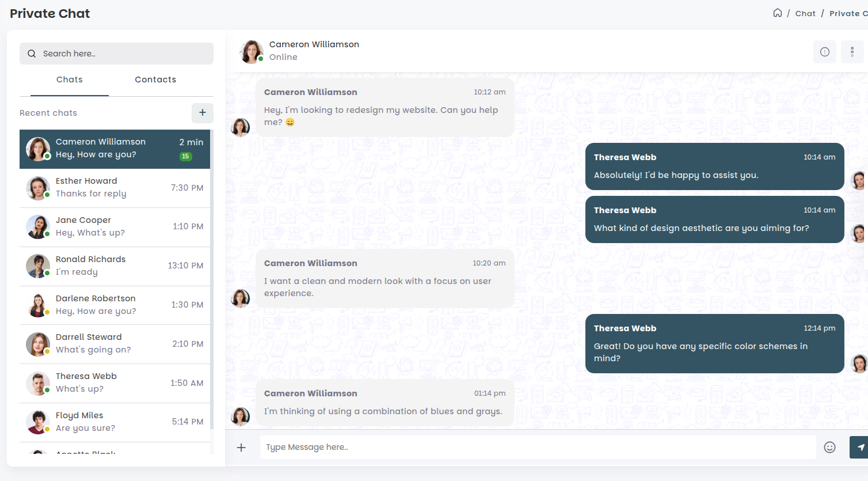This screenshot has height=481, width=868.
Task: Click the new chat plus button
Action: click(x=203, y=113)
